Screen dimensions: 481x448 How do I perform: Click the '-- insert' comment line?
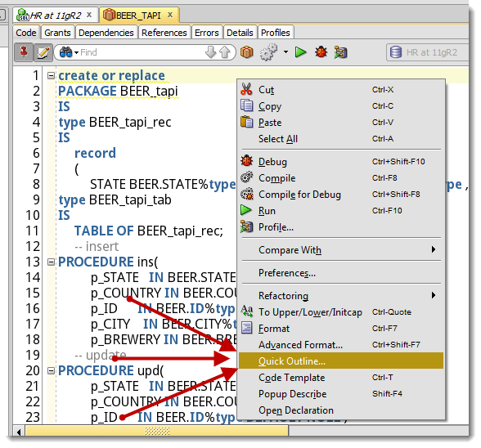(x=97, y=246)
